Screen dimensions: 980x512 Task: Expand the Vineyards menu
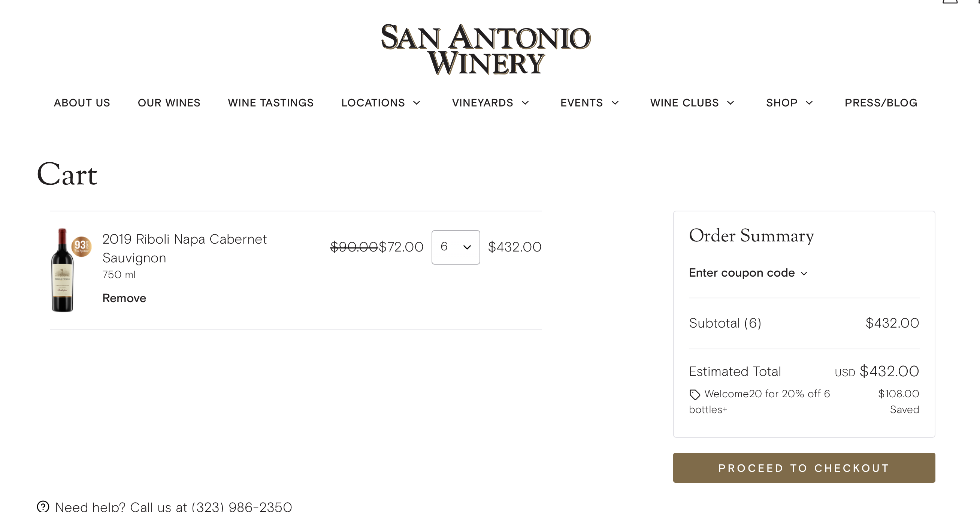[x=490, y=103]
